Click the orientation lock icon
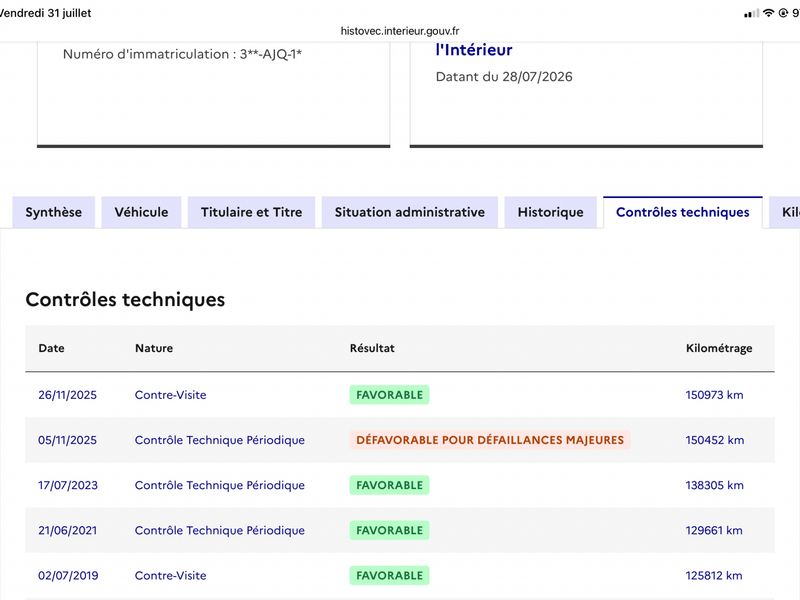Screen dimensions: 800x600 tap(784, 13)
